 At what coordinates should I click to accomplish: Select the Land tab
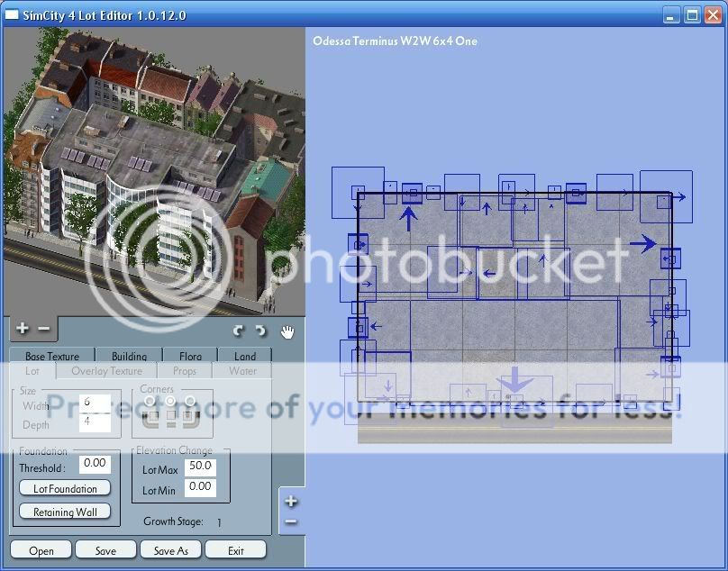click(245, 355)
